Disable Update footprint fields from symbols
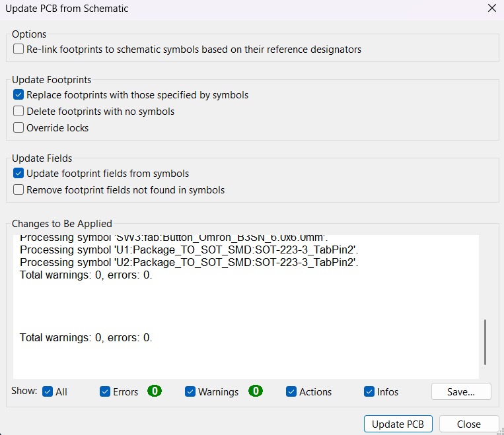504x435 pixels. pyautogui.click(x=18, y=174)
